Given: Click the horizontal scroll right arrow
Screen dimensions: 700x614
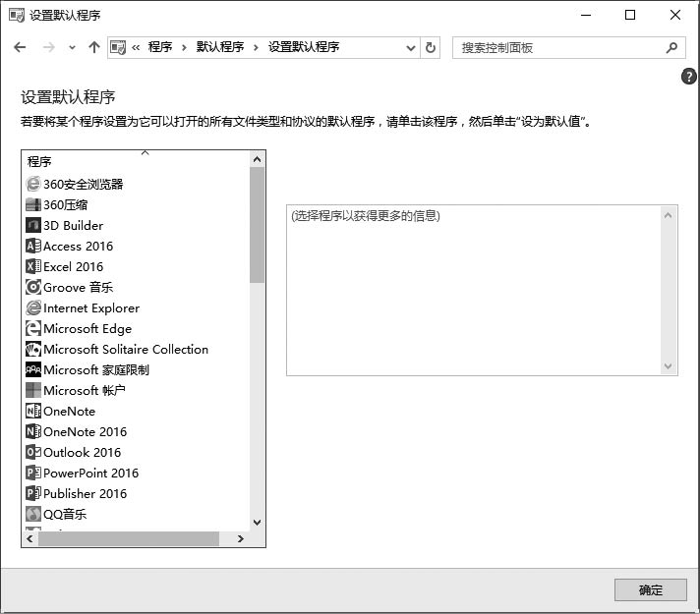Looking at the screenshot, I should (241, 539).
